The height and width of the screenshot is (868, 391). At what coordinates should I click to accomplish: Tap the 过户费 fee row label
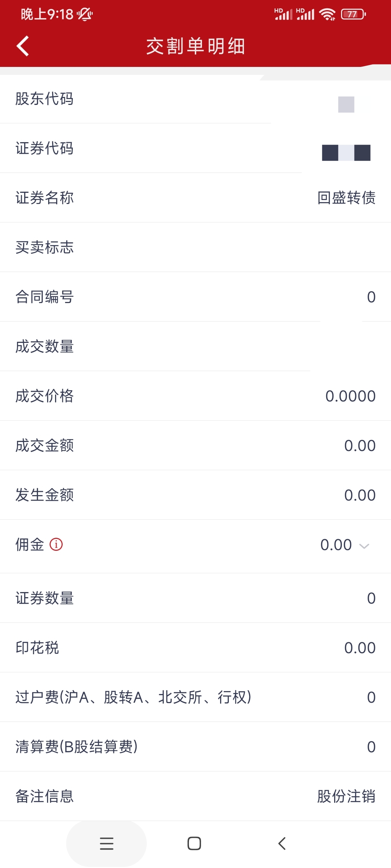[133, 697]
